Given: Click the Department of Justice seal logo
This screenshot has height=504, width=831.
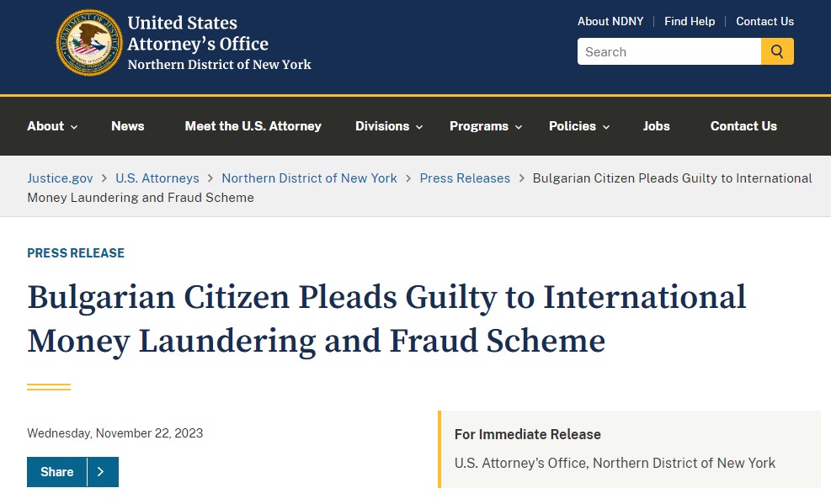Looking at the screenshot, I should pyautogui.click(x=89, y=43).
